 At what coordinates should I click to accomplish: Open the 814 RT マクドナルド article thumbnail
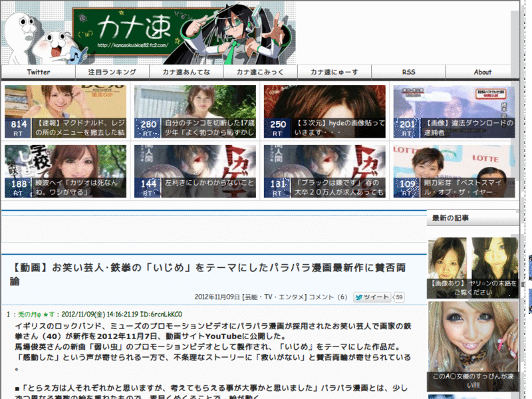coord(65,112)
